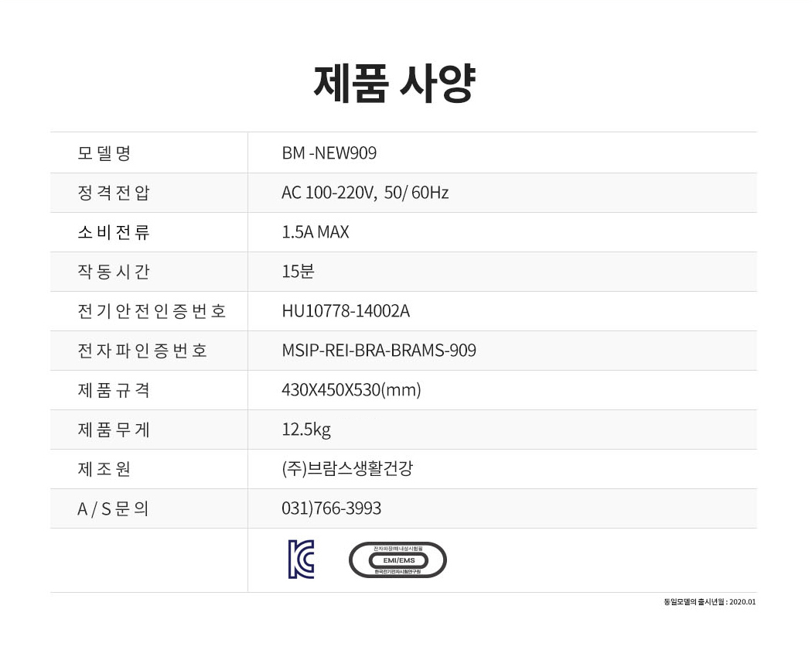This screenshot has width=812, height=664.
Task: Select the 소비전류 label
Action: tap(114, 231)
